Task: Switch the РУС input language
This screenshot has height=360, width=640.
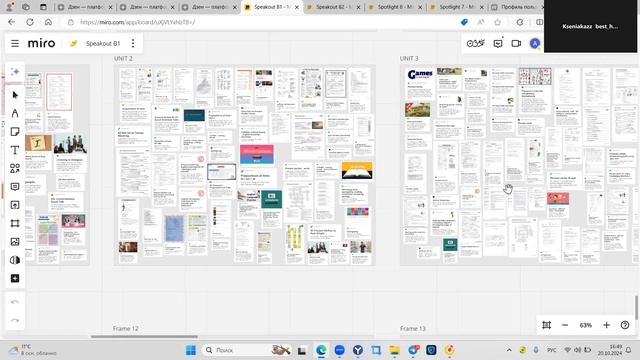Action: coord(551,350)
